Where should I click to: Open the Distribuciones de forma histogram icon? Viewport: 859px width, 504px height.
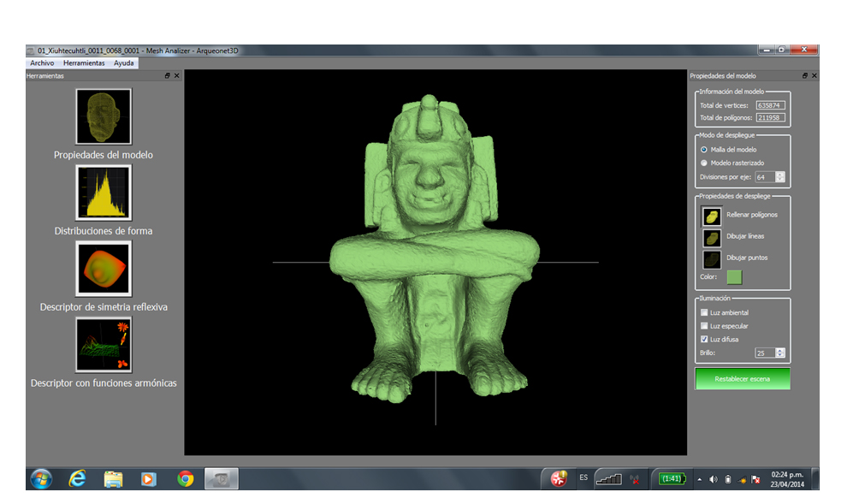tap(104, 192)
